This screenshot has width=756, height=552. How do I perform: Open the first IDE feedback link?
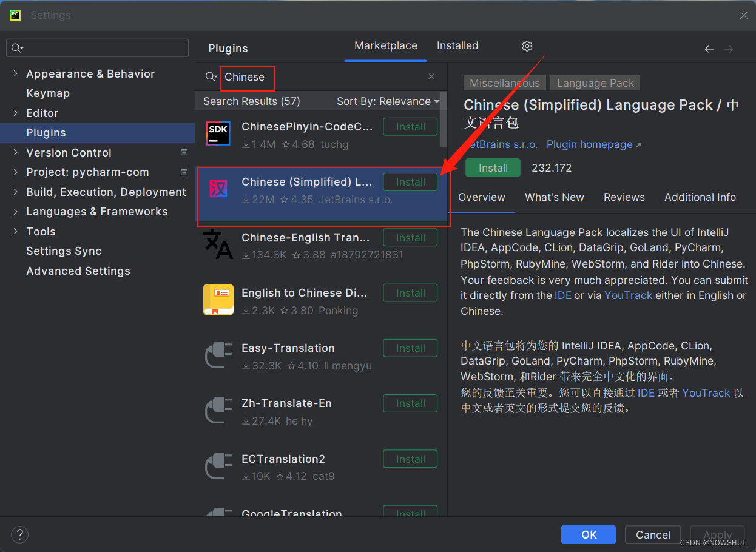[562, 295]
